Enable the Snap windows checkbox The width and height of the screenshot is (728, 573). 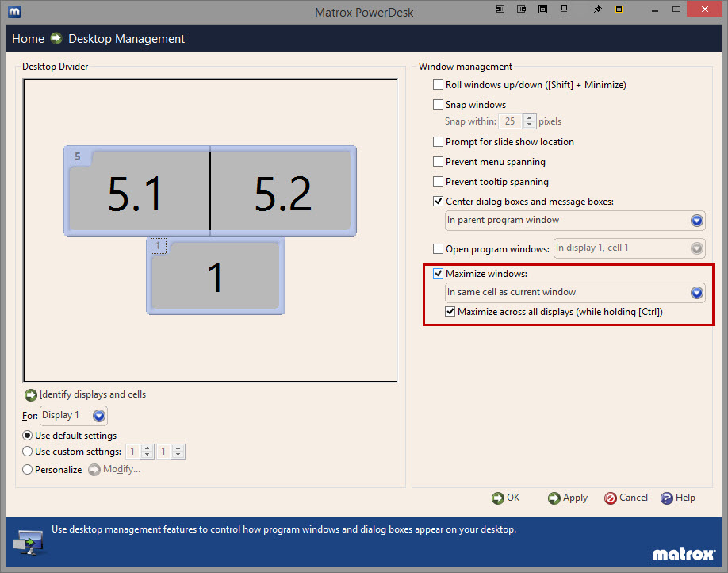pos(438,105)
